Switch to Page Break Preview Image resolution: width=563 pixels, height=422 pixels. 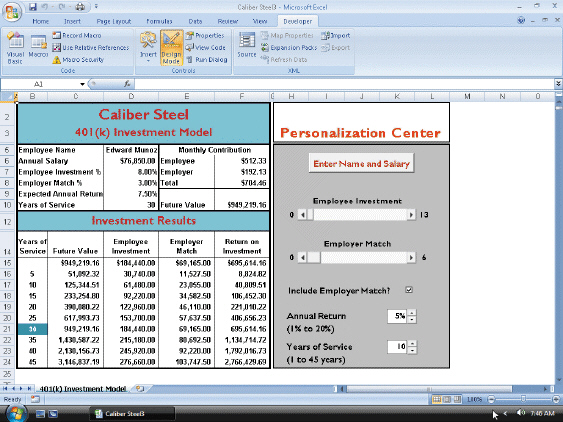[x=457, y=399]
